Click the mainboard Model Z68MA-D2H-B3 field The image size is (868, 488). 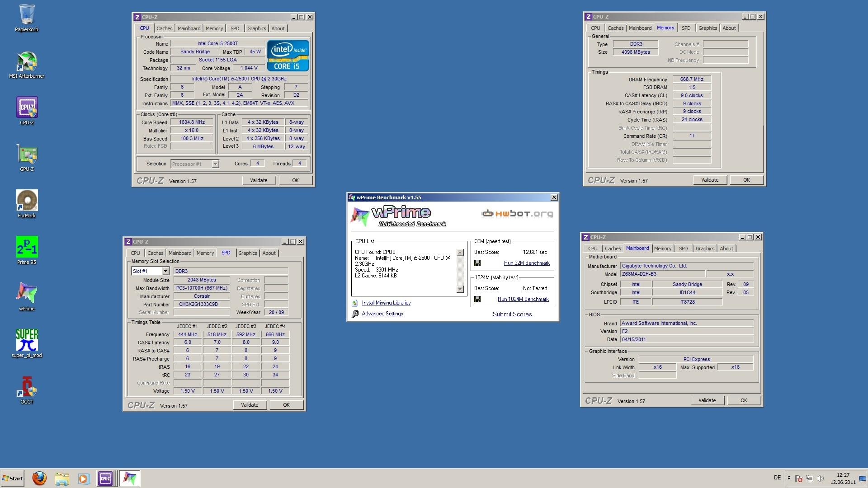click(662, 274)
